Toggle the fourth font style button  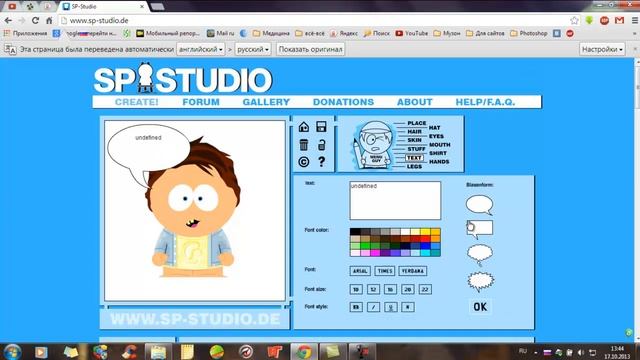pos(408,307)
